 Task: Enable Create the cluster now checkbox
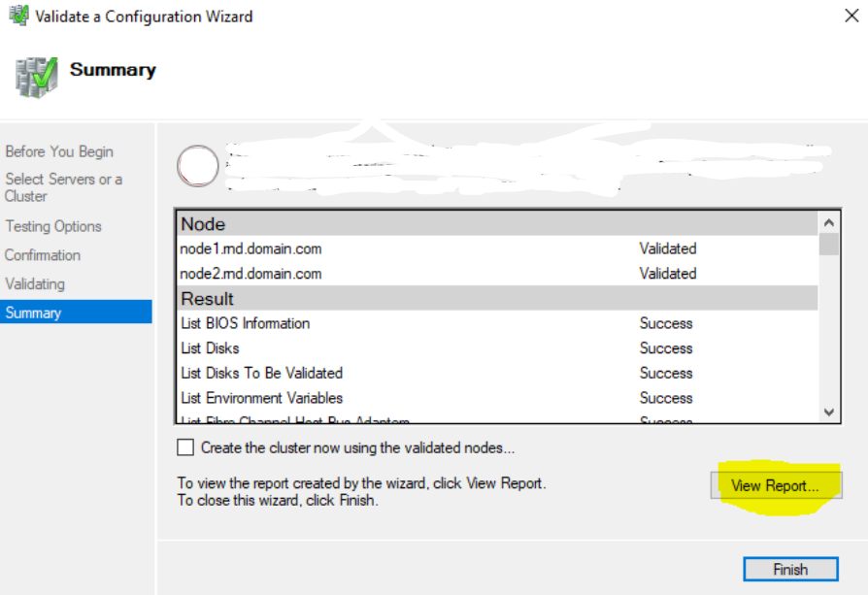click(185, 447)
